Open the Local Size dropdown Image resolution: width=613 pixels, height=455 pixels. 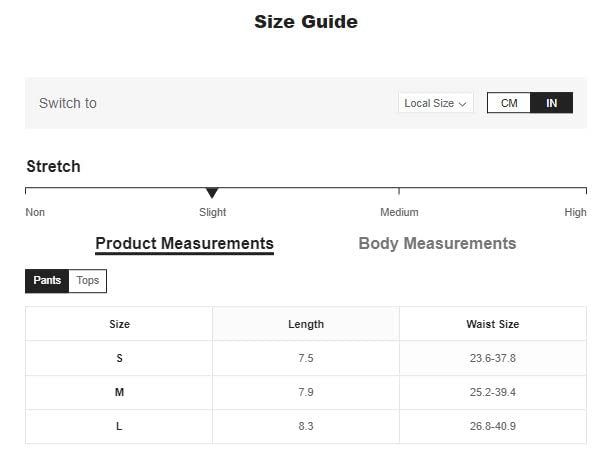pos(436,103)
